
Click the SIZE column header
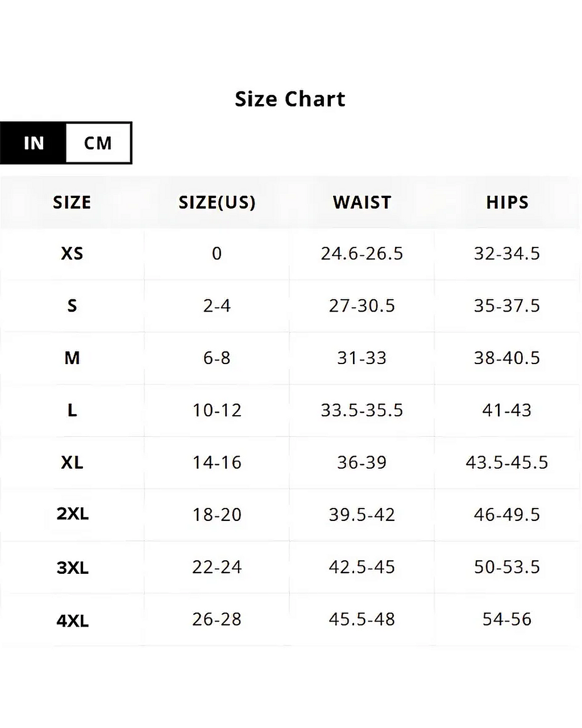pos(72,202)
